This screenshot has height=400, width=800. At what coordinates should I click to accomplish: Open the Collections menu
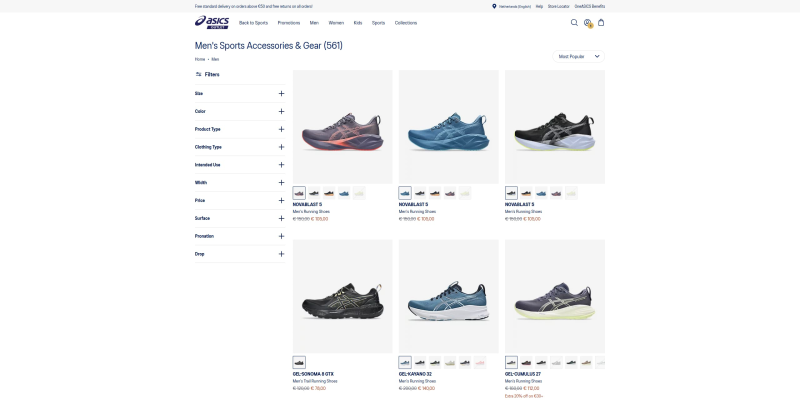click(406, 23)
